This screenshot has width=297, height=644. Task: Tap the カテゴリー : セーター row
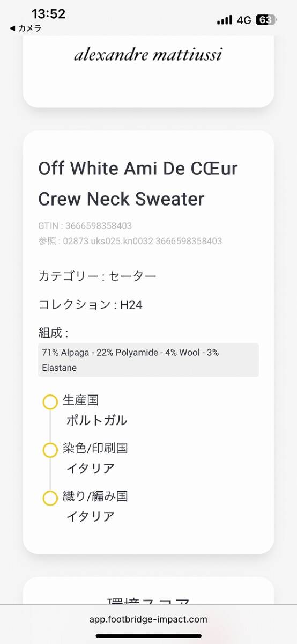97,276
